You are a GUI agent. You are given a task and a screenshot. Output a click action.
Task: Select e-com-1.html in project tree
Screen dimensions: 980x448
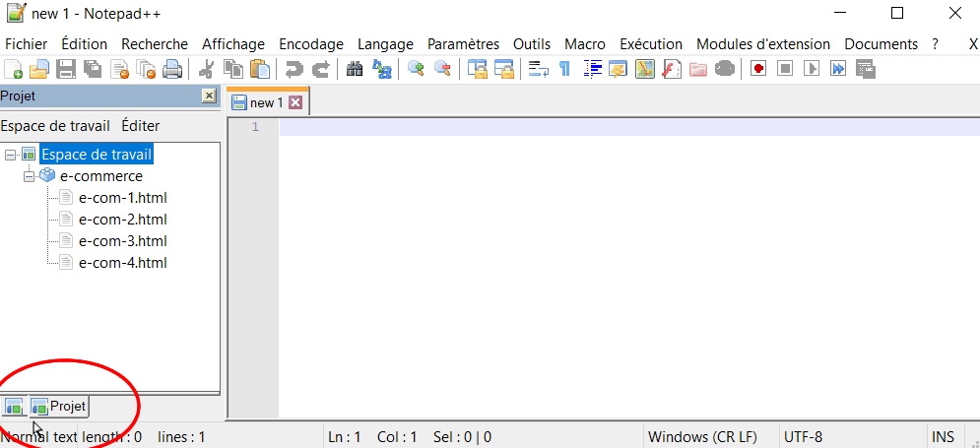[x=123, y=198]
